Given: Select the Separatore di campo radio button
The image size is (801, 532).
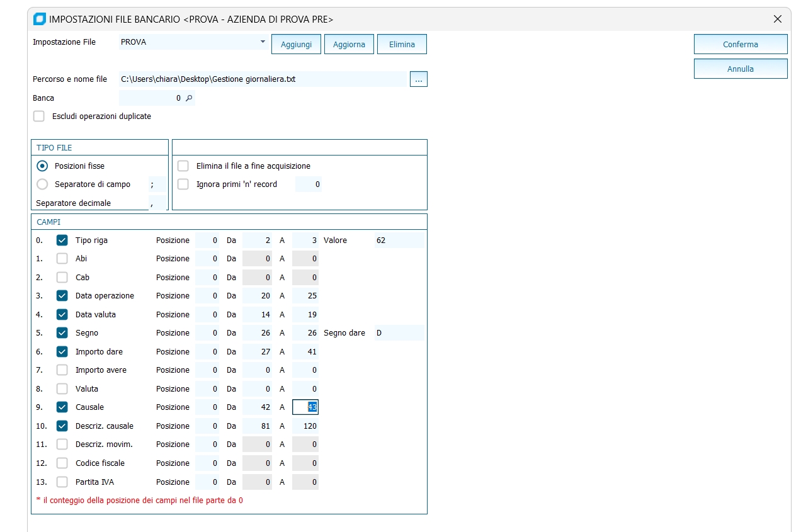Looking at the screenshot, I should [x=42, y=184].
